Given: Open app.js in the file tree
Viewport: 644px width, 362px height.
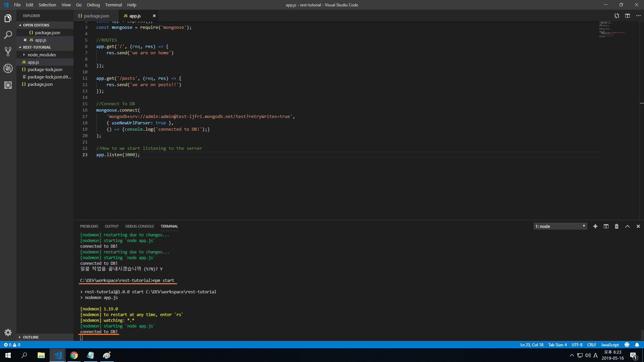Looking at the screenshot, I should [45, 62].
